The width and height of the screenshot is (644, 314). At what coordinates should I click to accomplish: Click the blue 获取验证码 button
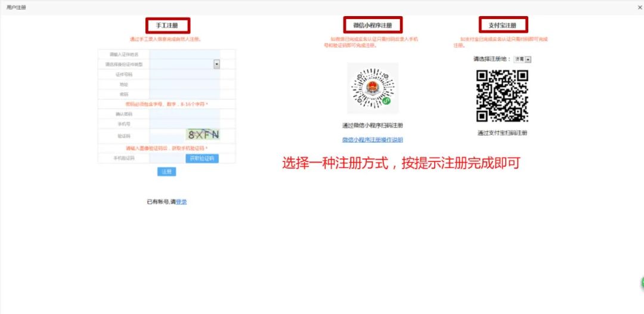tap(202, 158)
